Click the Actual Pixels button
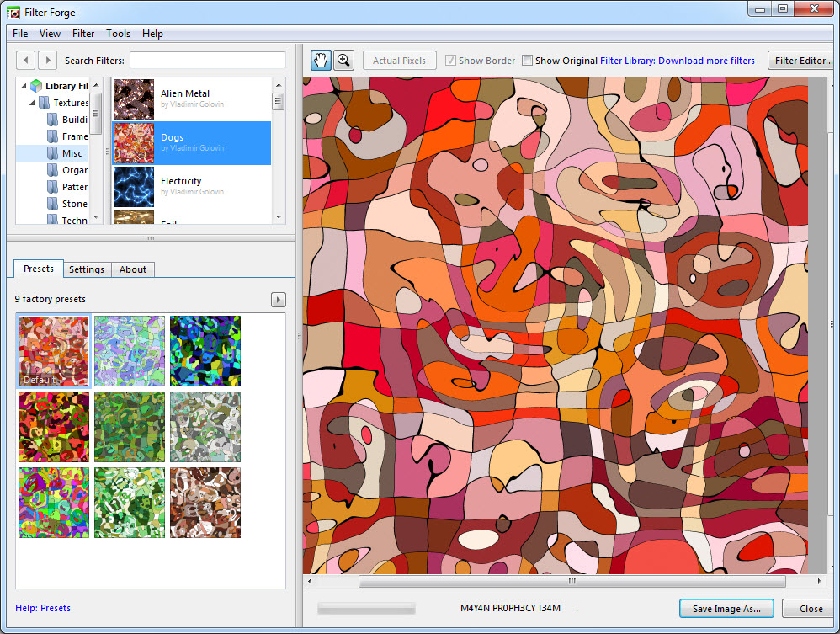 pos(399,61)
